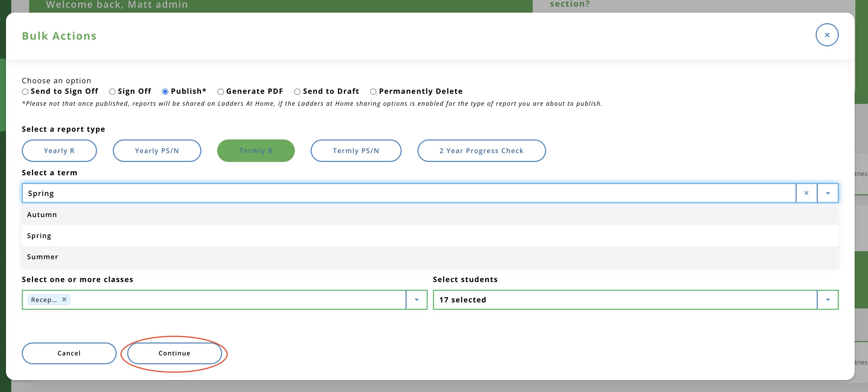Open the Select students dropdown arrow
This screenshot has width=868, height=392.
point(828,300)
